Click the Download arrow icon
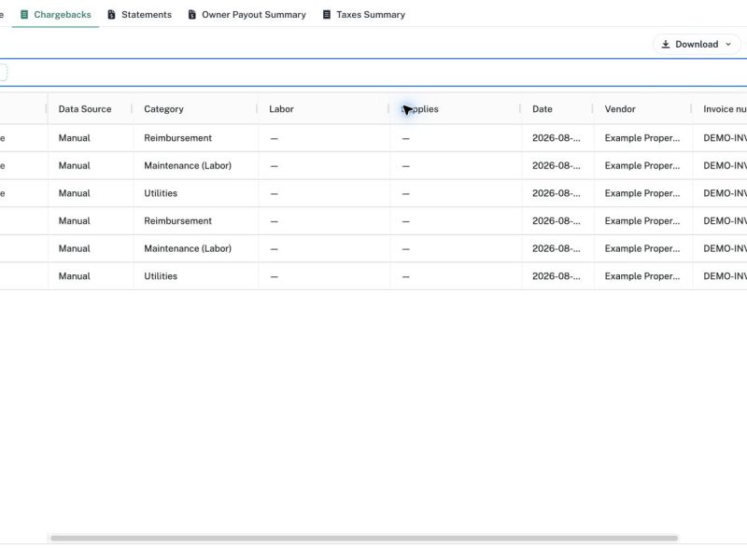Viewport: 747px width, 560px height. point(666,44)
